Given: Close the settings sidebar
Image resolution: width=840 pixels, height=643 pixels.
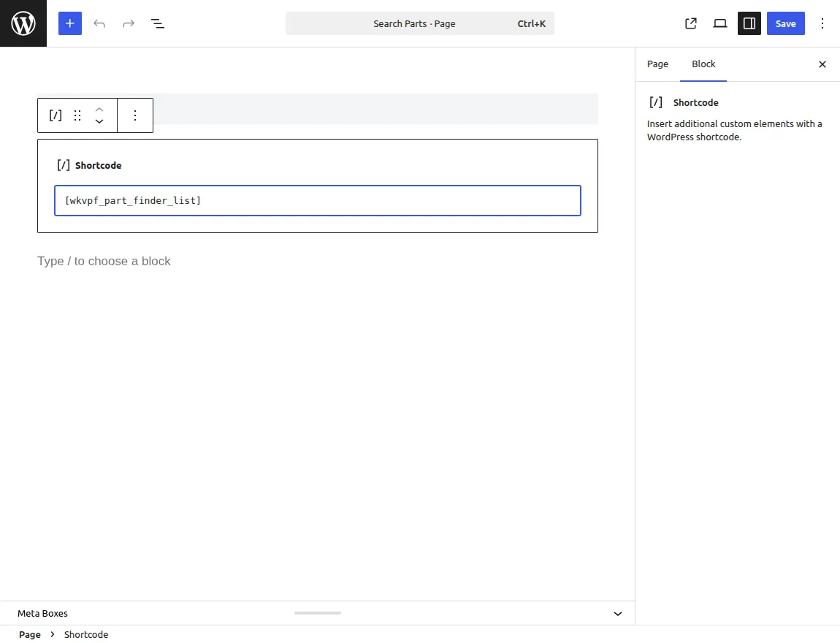Looking at the screenshot, I should [822, 64].
